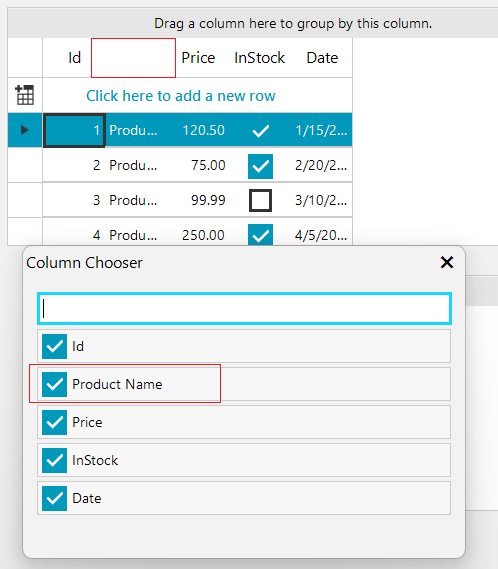Screen dimensions: 498x569
Task: Check the empty InStock box in row 3
Action: (260, 200)
